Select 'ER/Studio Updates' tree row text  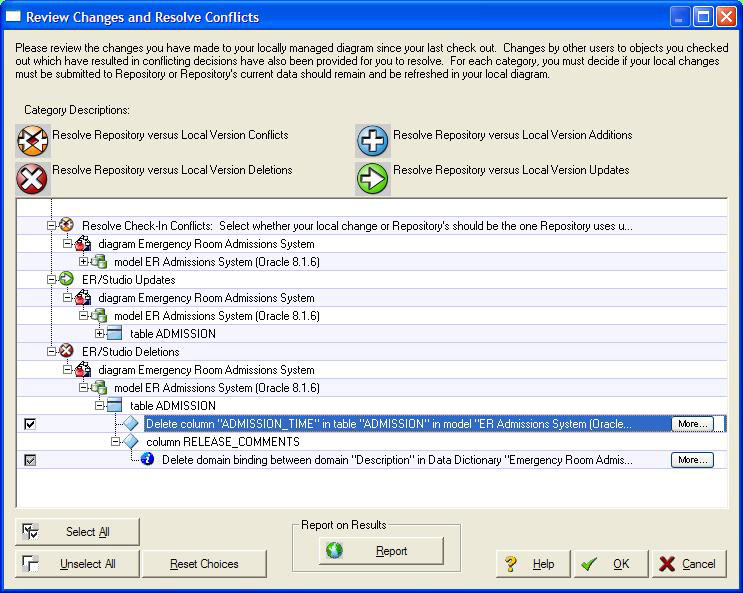[128, 280]
